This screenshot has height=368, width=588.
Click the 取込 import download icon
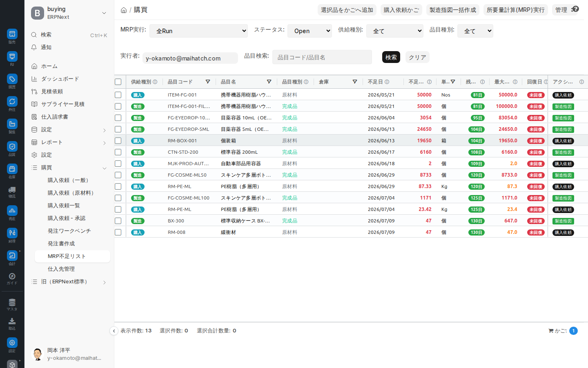point(12,321)
